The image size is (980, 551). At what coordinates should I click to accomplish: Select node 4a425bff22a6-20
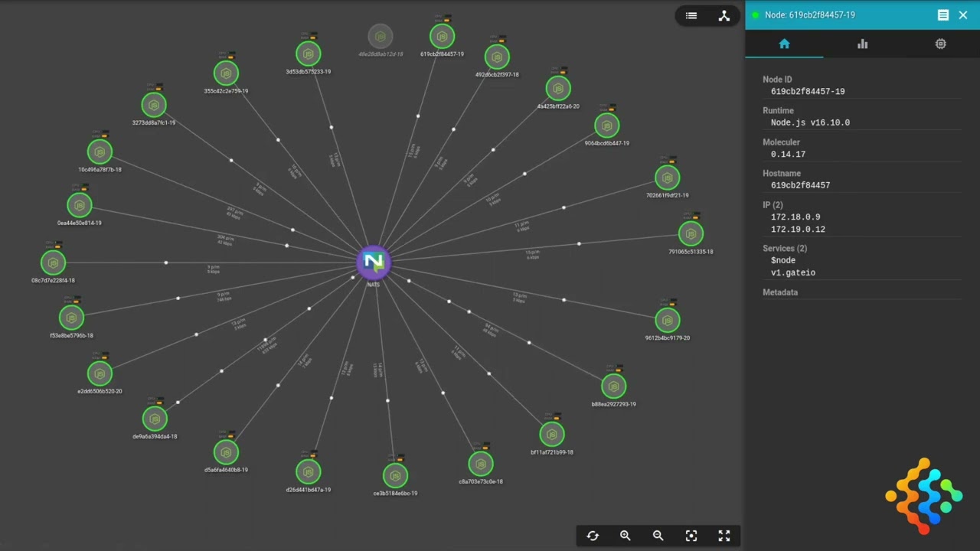[558, 88]
